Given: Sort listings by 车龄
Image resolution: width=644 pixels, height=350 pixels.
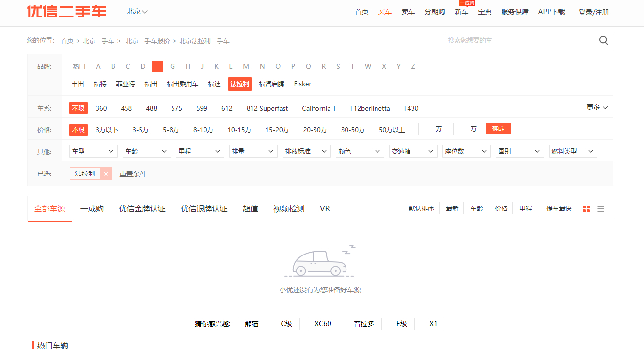Looking at the screenshot, I should point(477,208).
